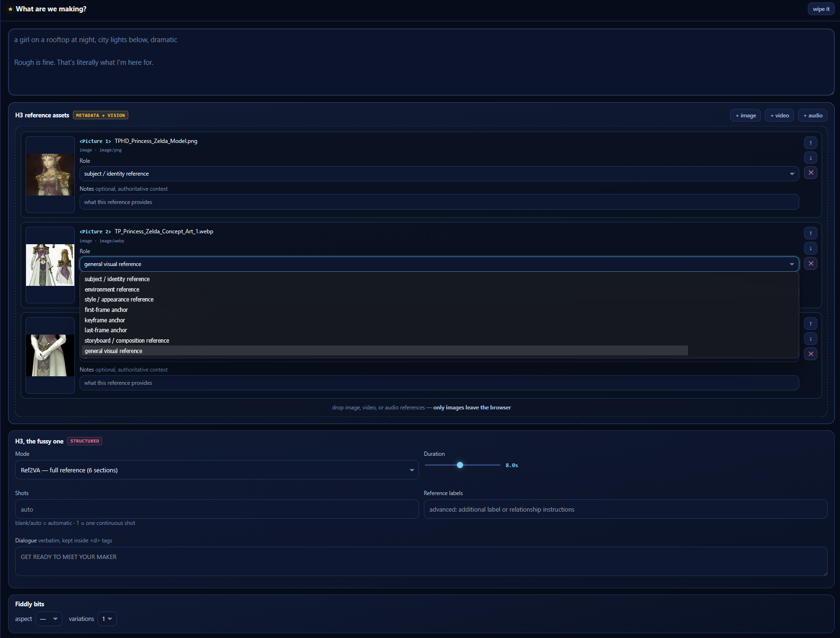This screenshot has height=638, width=840.
Task: Open the Mode dropdown showing Ref2VA
Action: [217, 470]
